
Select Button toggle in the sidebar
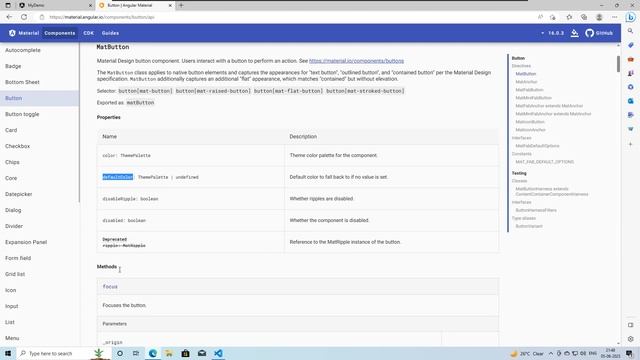click(x=22, y=114)
